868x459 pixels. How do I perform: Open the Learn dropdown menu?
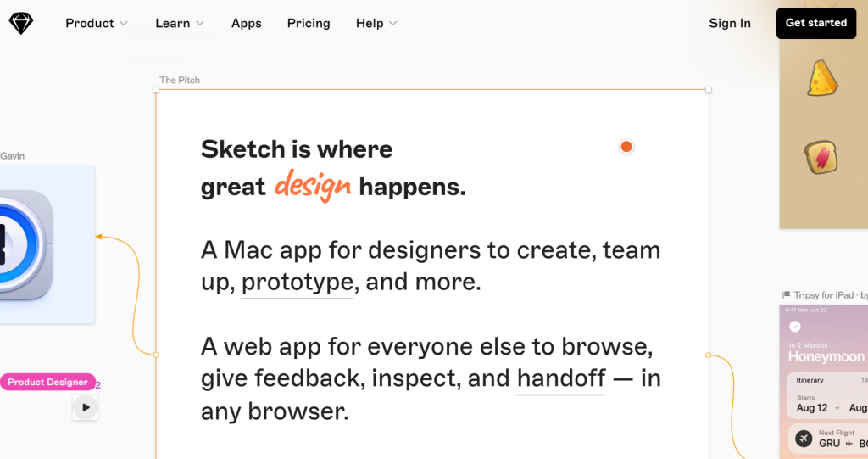point(180,24)
